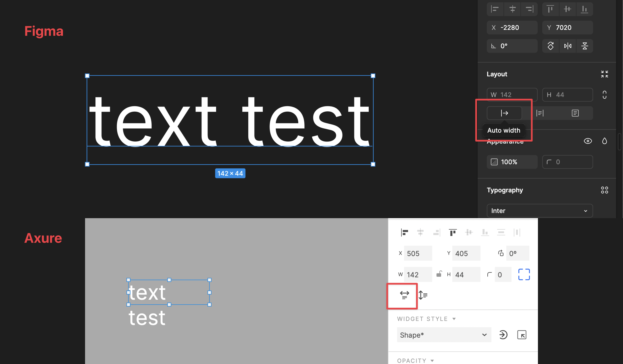Click the Figma align top icon
Image resolution: width=623 pixels, height=364 pixels.
[x=550, y=9]
